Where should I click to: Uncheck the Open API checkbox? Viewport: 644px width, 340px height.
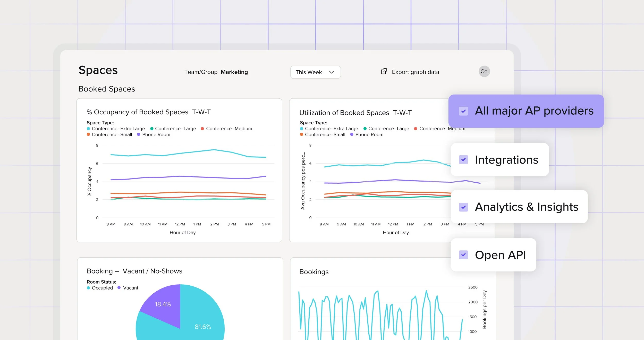[x=463, y=255]
